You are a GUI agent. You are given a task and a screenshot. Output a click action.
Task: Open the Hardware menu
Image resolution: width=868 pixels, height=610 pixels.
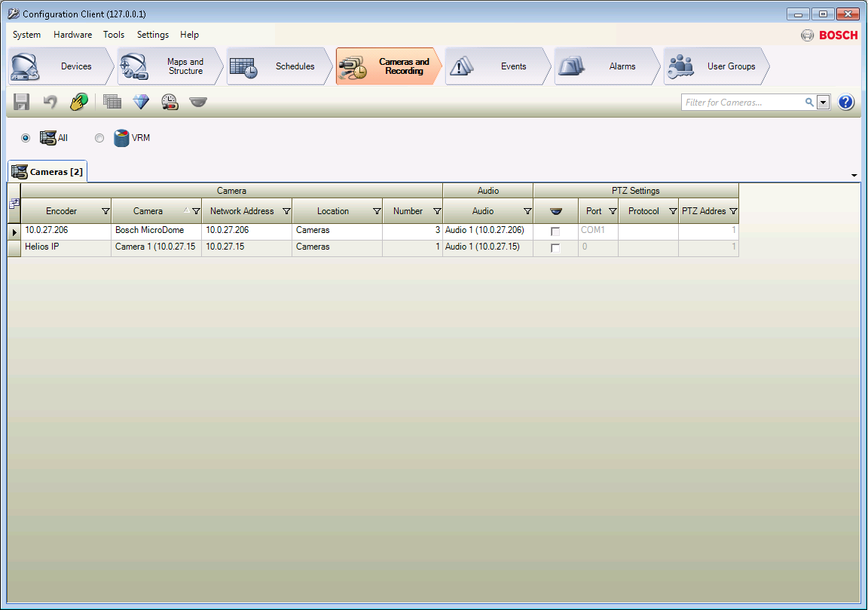(72, 35)
